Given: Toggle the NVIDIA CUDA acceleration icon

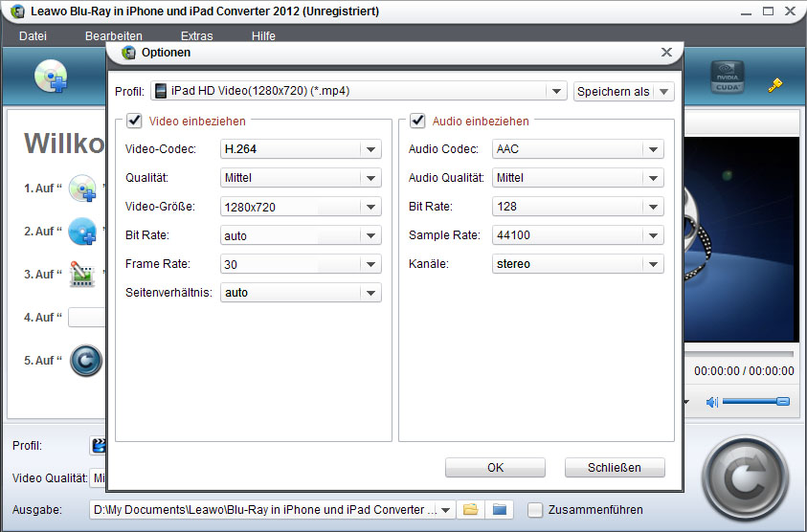Looking at the screenshot, I should point(728,77).
